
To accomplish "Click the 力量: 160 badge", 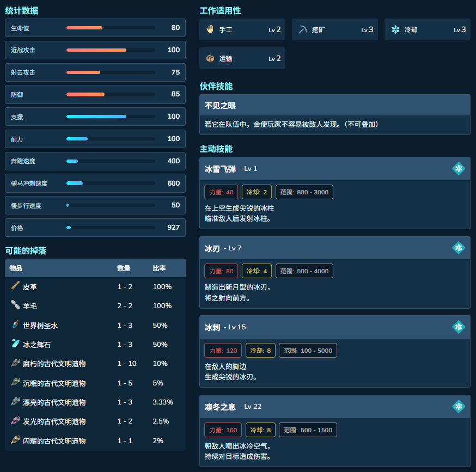I will tap(223, 430).
